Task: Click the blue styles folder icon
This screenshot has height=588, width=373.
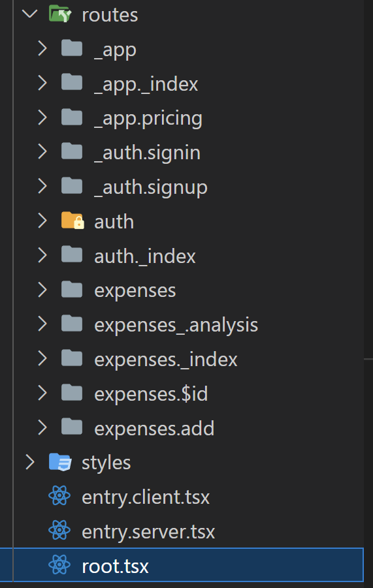Action: pyautogui.click(x=60, y=462)
